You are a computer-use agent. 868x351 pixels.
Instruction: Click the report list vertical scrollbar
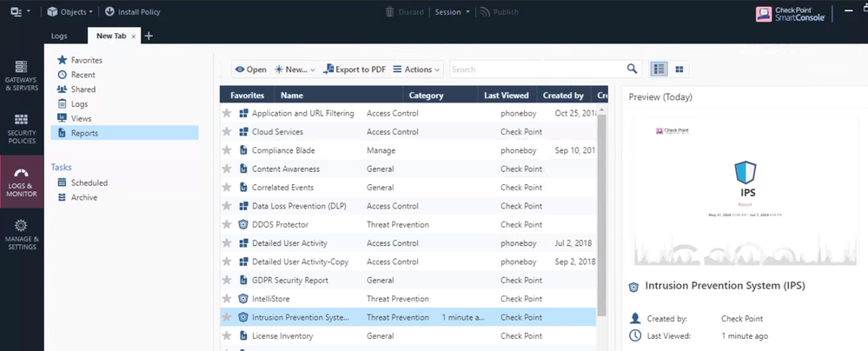[602, 215]
